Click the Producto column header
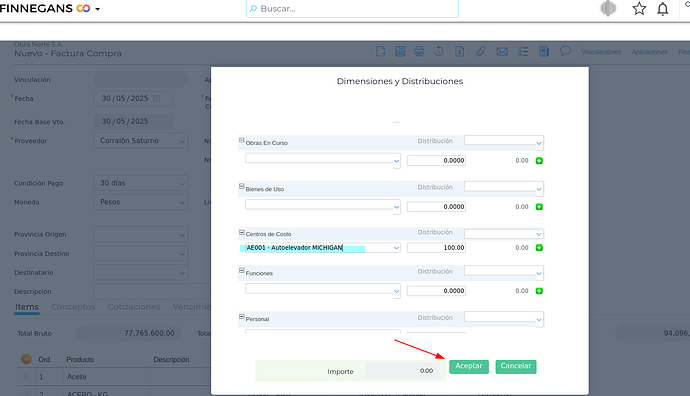The image size is (690, 396). [80, 359]
